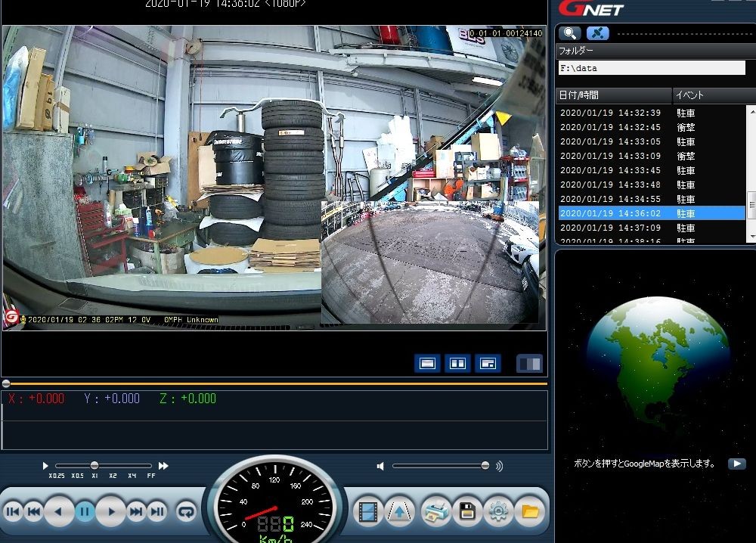This screenshot has width=756, height=543.
Task: Click the X0.5 speed label
Action: 77,476
